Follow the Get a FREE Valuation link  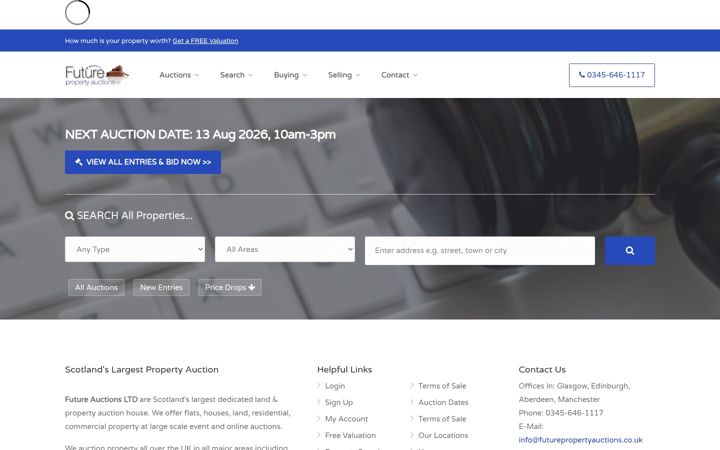click(205, 41)
